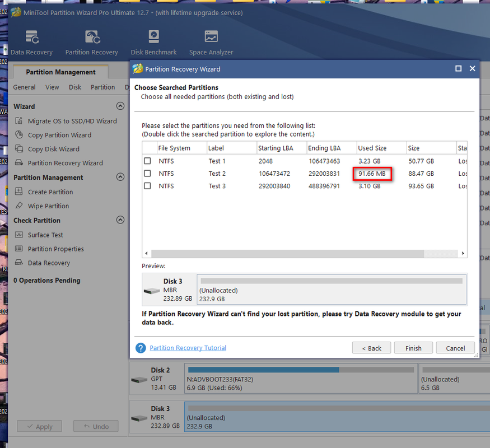
Task: Click the Label column header
Action: pyautogui.click(x=232, y=148)
